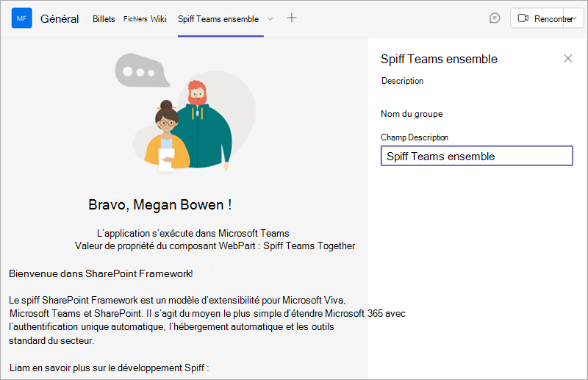Click the Nom du groupe label
Screen dimensions: 588x380
(412, 114)
